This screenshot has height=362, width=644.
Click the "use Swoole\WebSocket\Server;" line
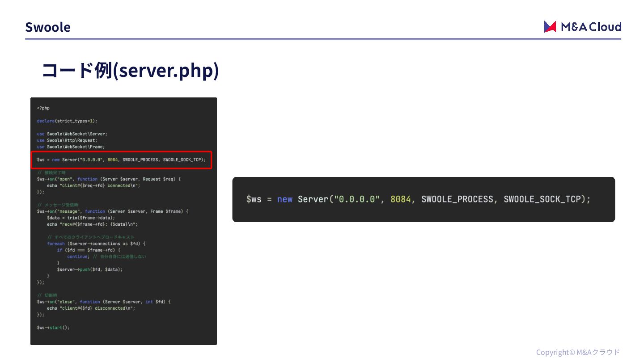[x=72, y=134]
